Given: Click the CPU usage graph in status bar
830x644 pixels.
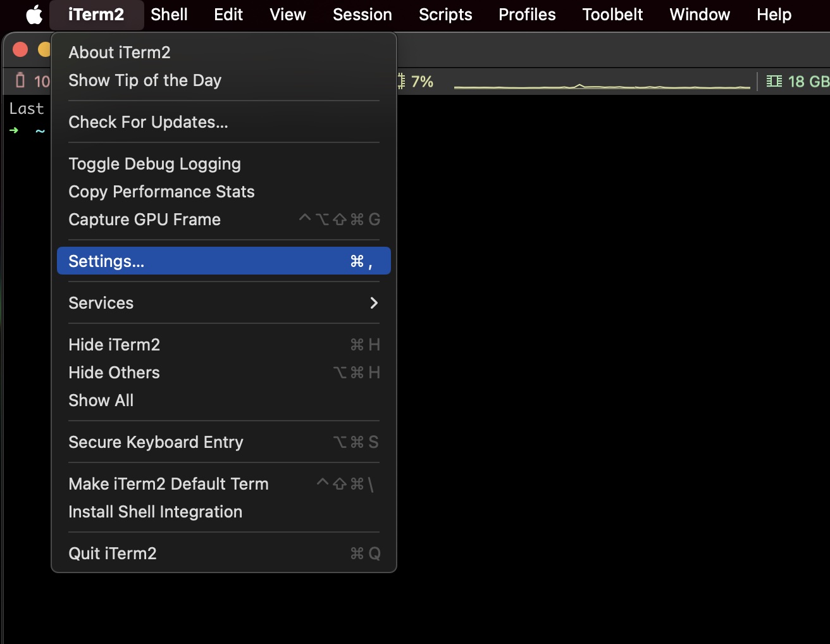Looking at the screenshot, I should [x=602, y=85].
